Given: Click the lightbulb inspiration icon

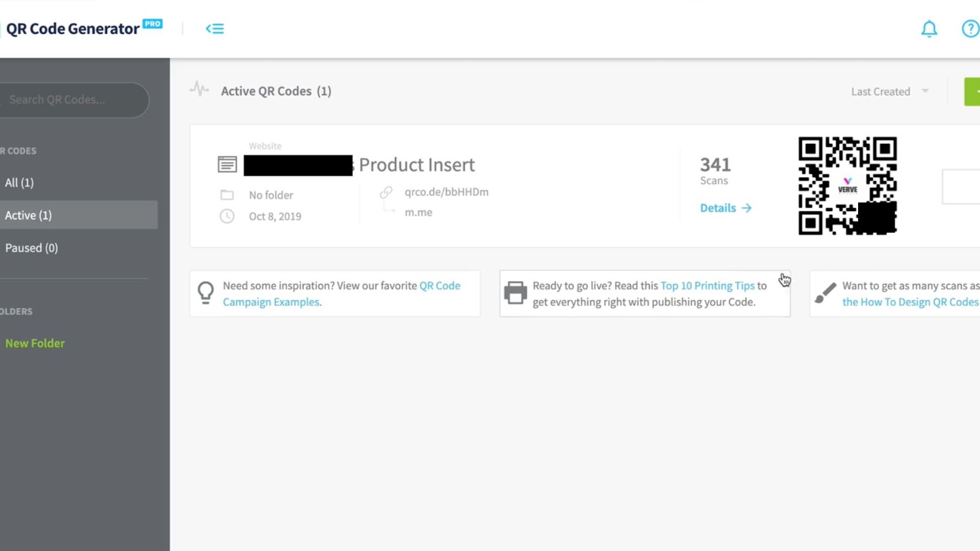Looking at the screenshot, I should click(206, 293).
